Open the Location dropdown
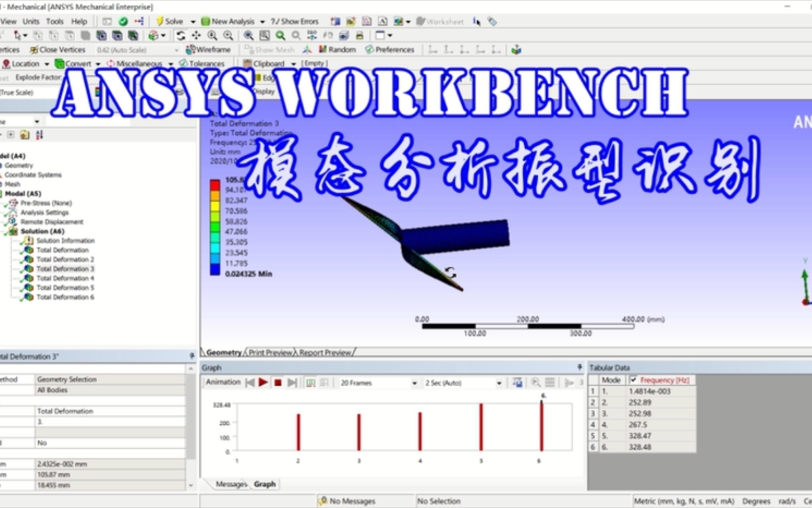 tap(47, 64)
